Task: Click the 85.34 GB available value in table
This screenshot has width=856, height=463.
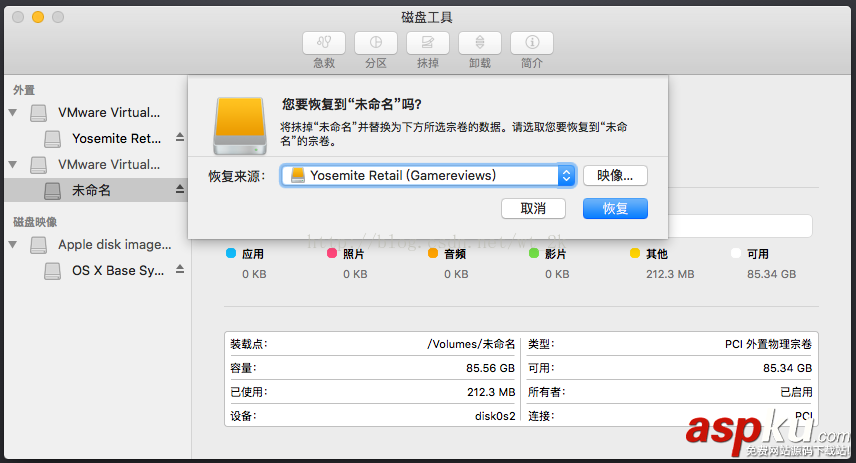Action: 787,368
